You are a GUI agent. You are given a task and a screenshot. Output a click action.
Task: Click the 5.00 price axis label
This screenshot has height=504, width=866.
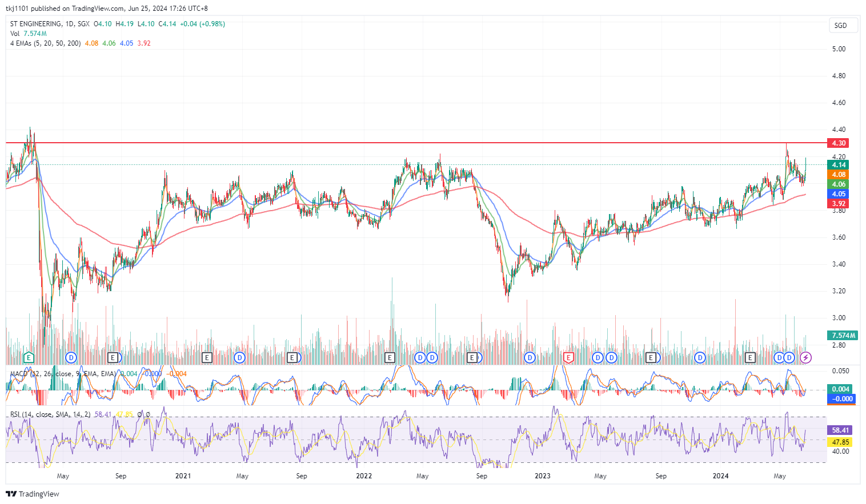[x=839, y=49]
